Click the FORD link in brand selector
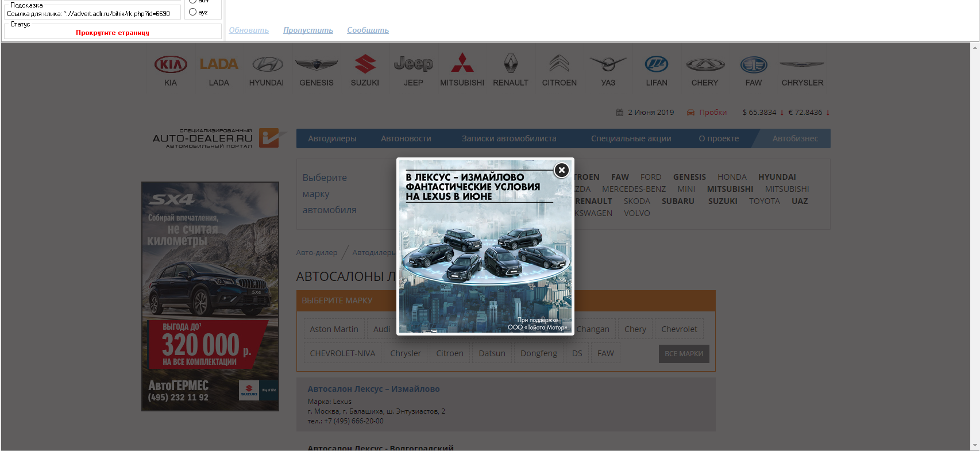 tap(651, 177)
